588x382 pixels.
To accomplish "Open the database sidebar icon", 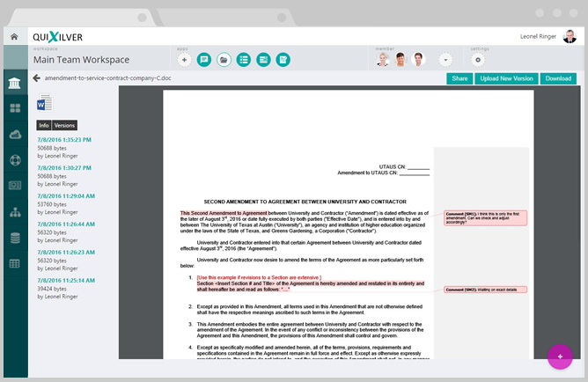I will tap(15, 238).
